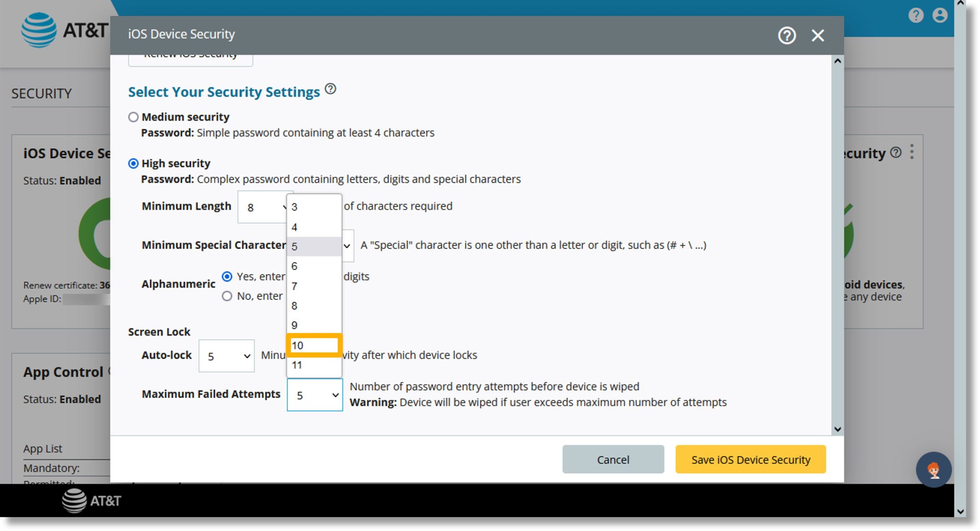This screenshot has width=980, height=531.
Task: Select option 10 in the dropdown list
Action: coord(314,345)
